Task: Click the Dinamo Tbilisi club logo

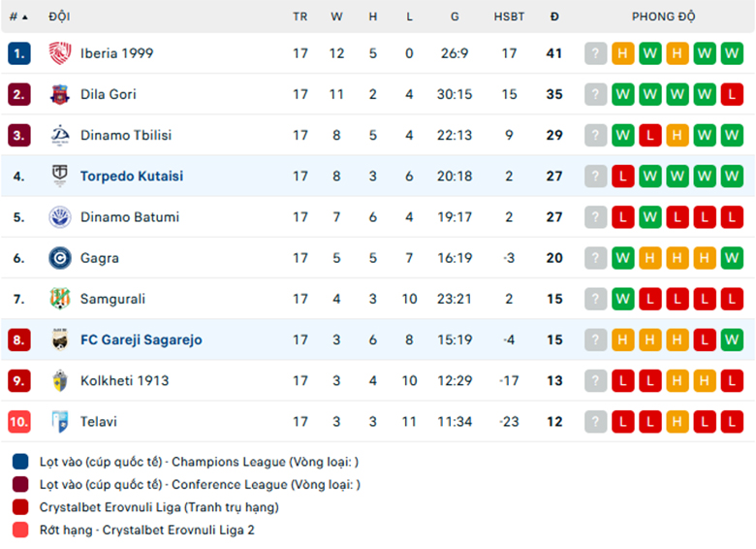Action: [x=60, y=135]
